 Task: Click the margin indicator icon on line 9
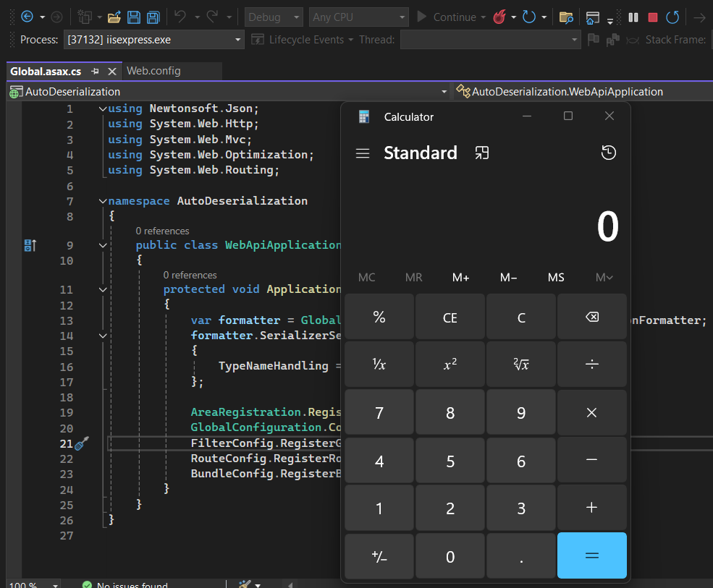(30, 245)
